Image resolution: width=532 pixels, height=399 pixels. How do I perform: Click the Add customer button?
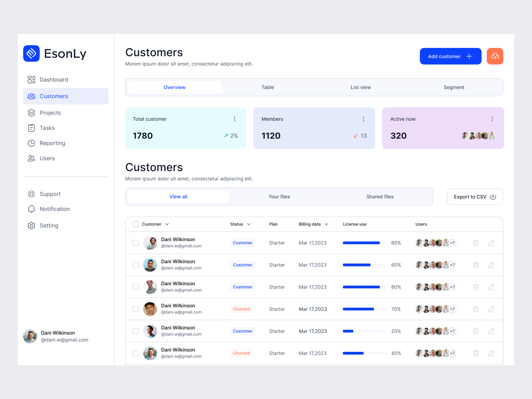pyautogui.click(x=450, y=56)
